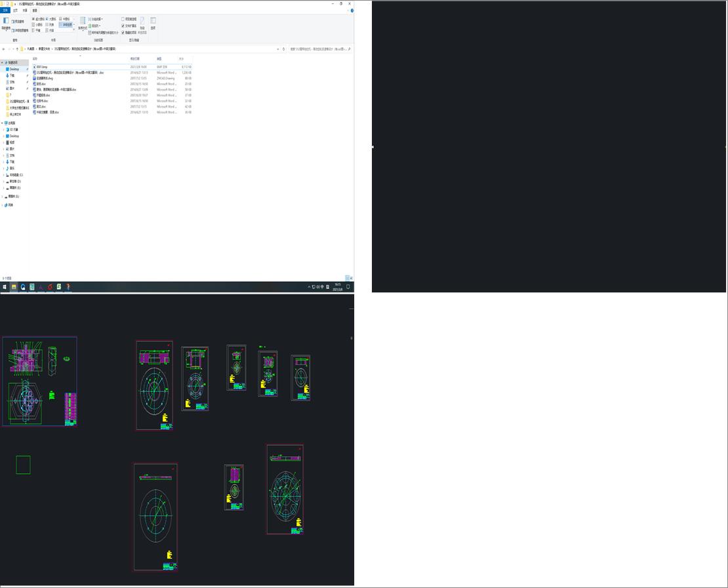The image size is (728, 588).
Task: Select the highlighted Details (详细信息) layout
Action: [x=66, y=25]
